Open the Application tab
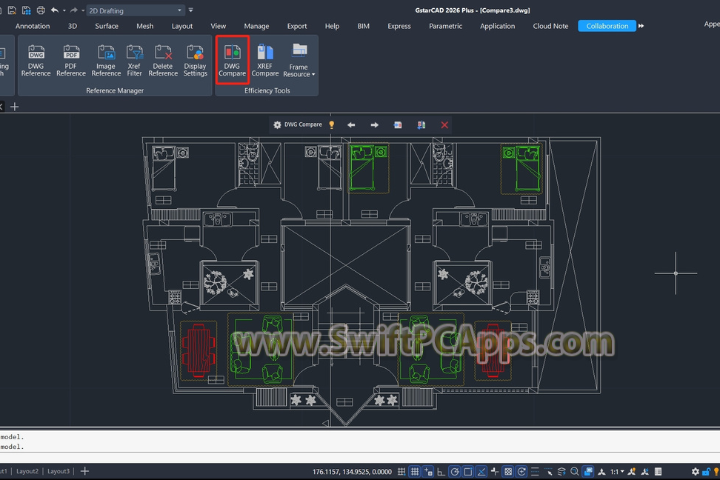 pyautogui.click(x=497, y=26)
